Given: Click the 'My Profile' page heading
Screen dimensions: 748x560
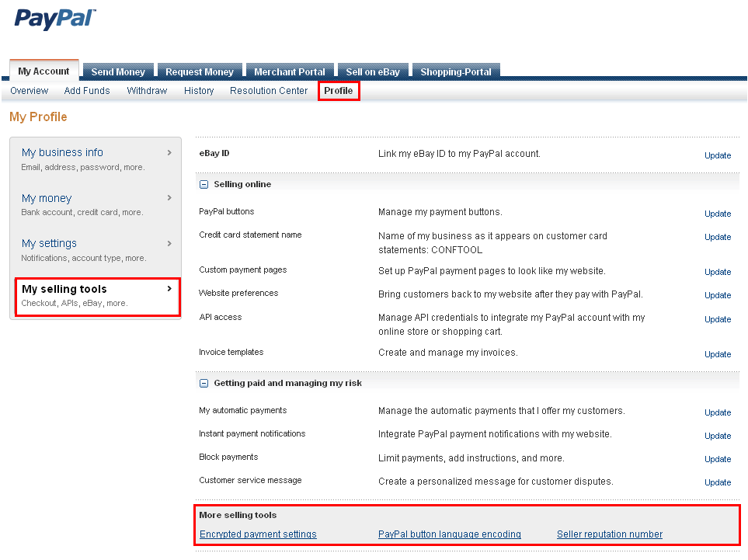Looking at the screenshot, I should (38, 117).
